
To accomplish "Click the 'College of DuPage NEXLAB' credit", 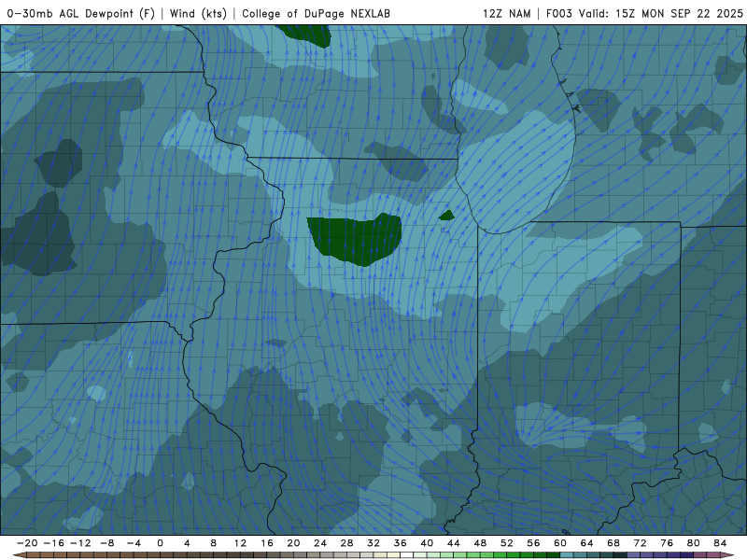I will pos(316,13).
